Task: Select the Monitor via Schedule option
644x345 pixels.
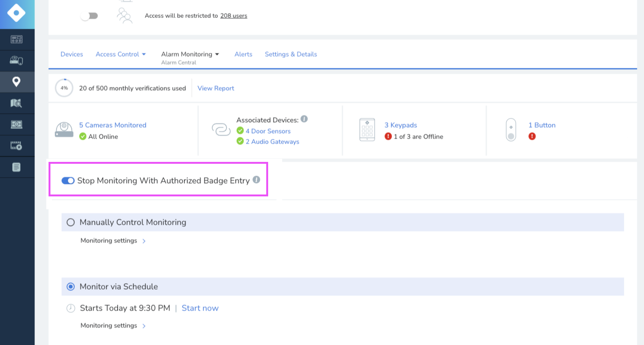Action: pos(71,287)
